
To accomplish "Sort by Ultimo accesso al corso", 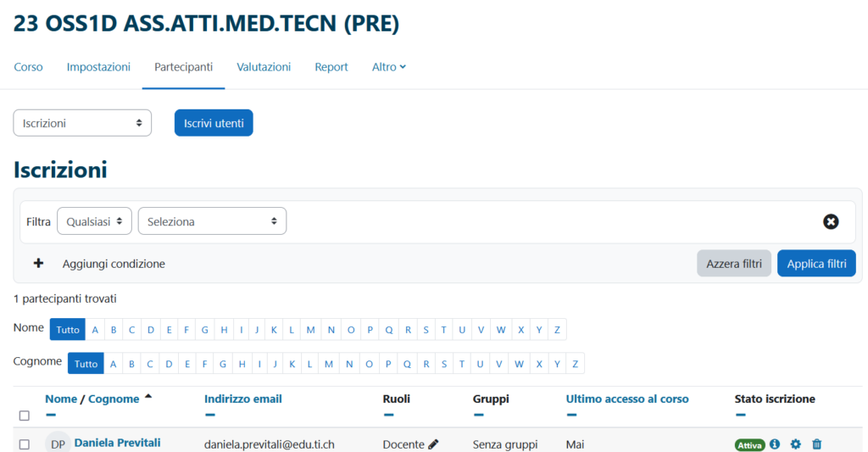I will [627, 399].
